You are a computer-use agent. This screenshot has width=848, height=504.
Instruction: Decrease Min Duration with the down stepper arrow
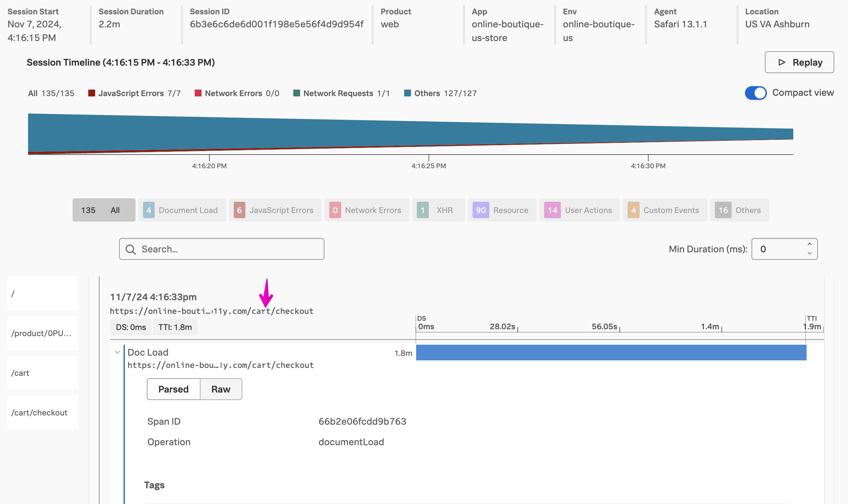[809, 253]
